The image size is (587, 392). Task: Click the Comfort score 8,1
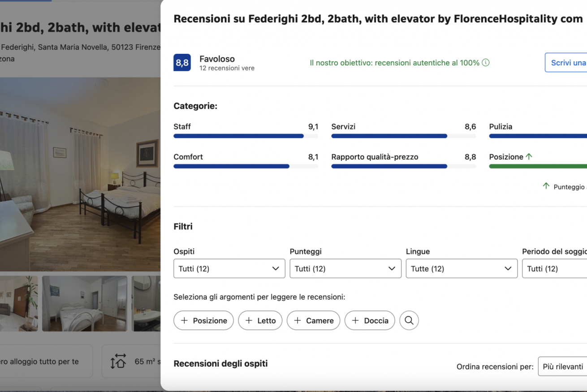(x=313, y=157)
